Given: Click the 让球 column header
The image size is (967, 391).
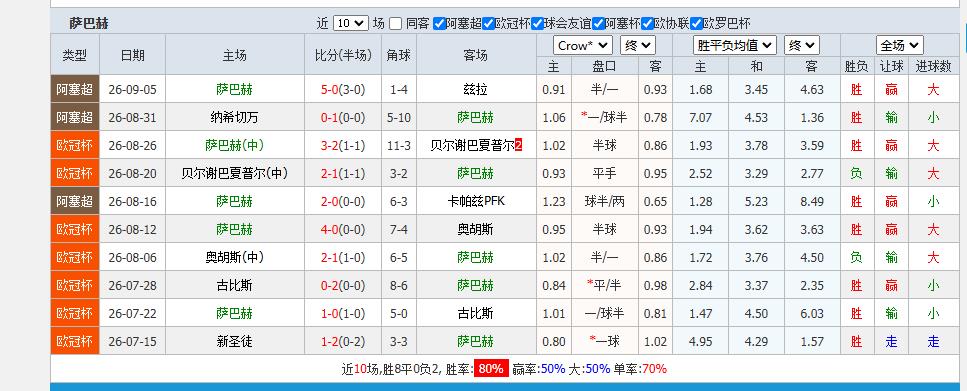Looking at the screenshot, I should 891,66.
